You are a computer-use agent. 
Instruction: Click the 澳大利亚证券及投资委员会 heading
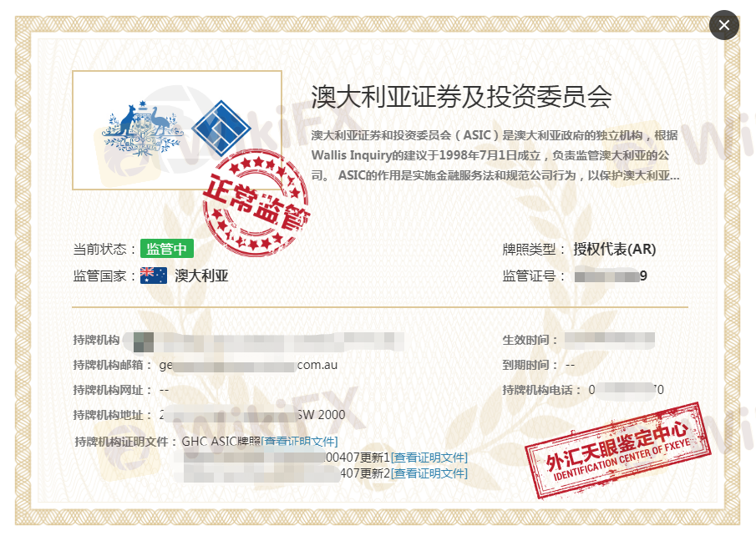pos(461,97)
